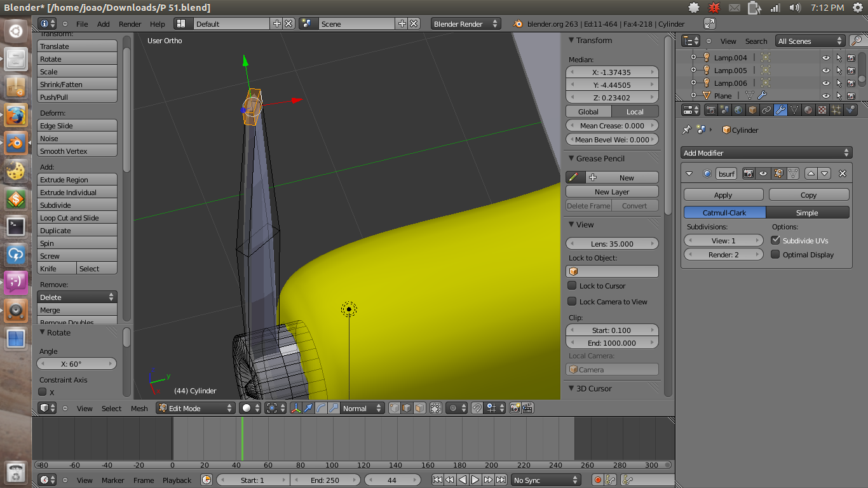
Task: Click the current frame field showing 44
Action: [x=393, y=480]
